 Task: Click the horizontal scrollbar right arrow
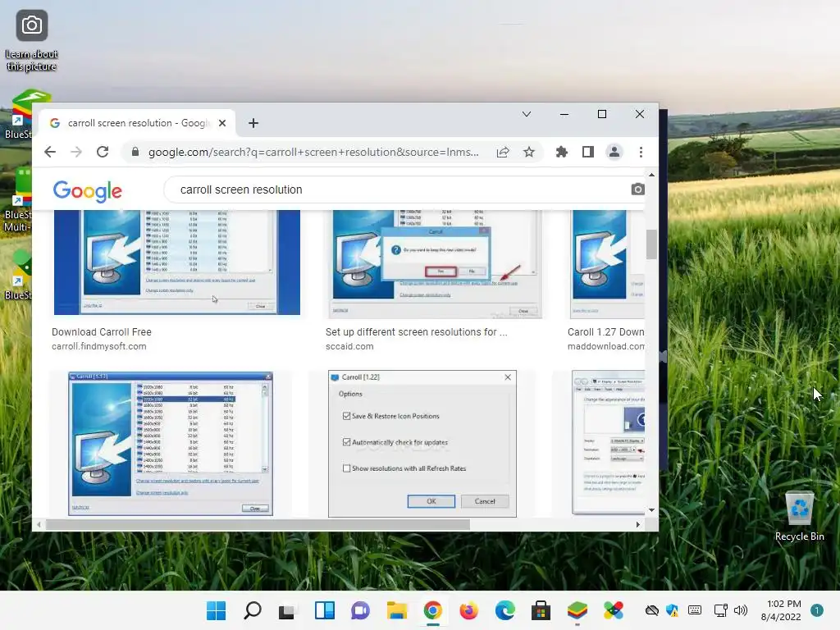tap(637, 524)
